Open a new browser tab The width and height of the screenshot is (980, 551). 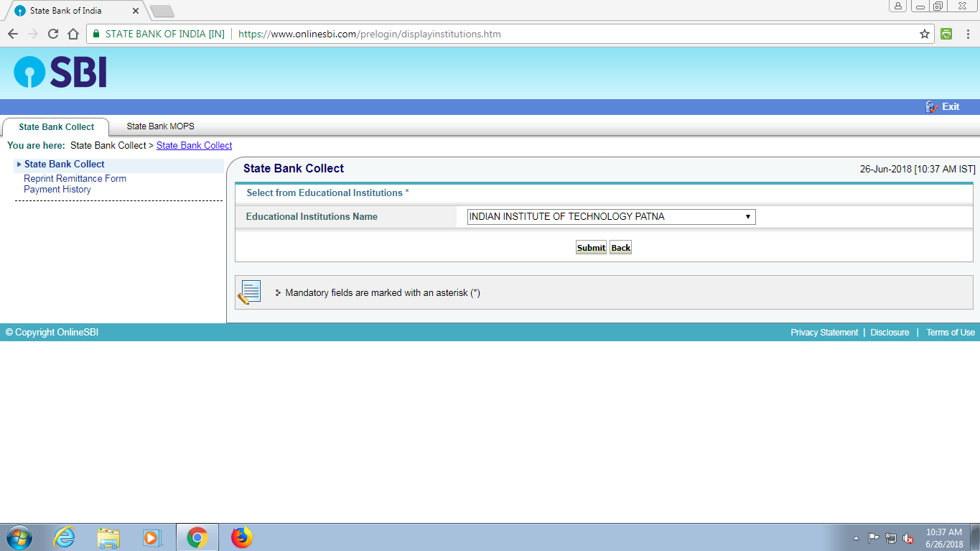(x=162, y=11)
